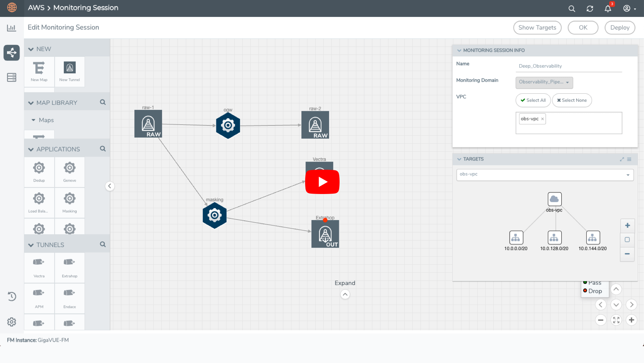Pick the Masking application
Image resolution: width=644 pixels, height=363 pixels.
click(x=70, y=202)
